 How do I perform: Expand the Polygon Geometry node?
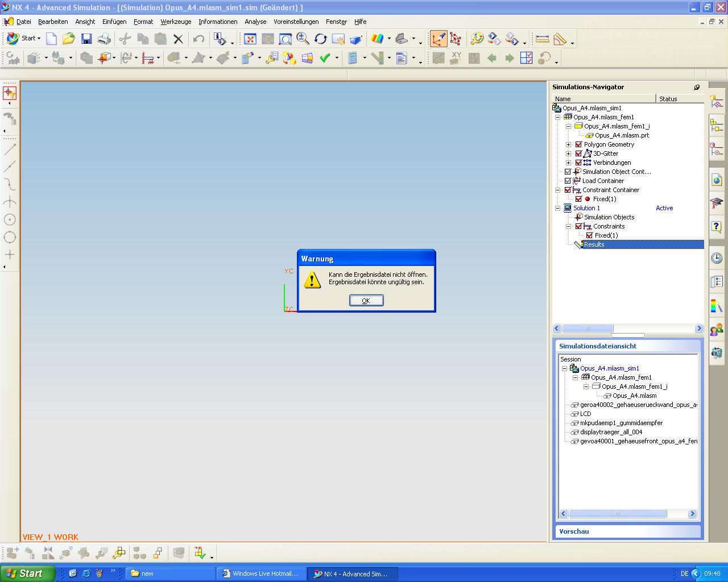(x=569, y=144)
